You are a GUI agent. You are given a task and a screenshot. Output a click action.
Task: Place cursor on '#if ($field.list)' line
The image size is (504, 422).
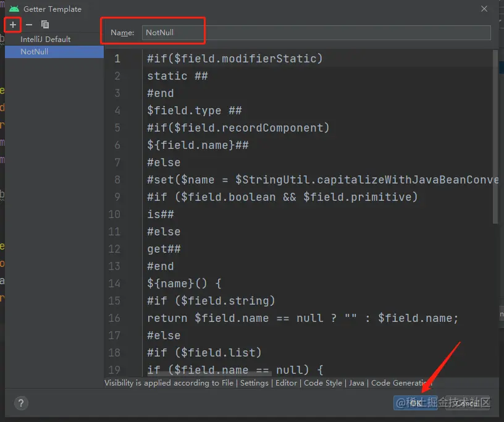[x=204, y=353]
